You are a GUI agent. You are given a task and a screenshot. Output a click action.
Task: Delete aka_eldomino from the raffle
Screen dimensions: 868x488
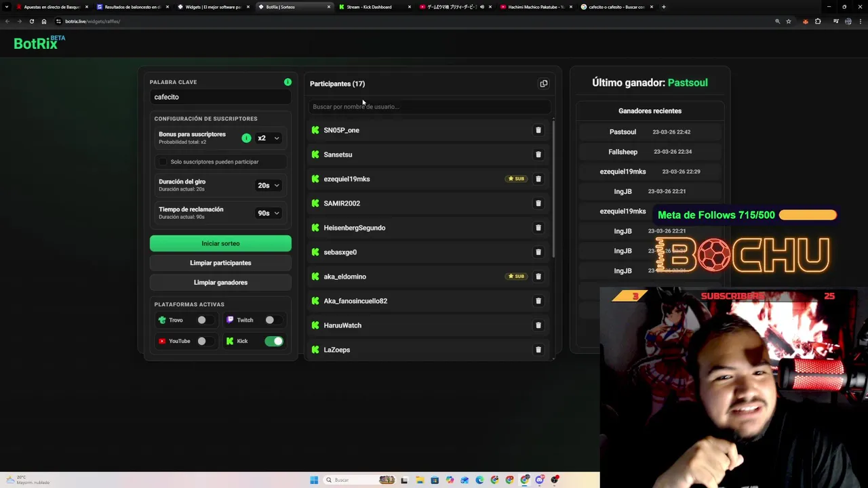point(538,277)
